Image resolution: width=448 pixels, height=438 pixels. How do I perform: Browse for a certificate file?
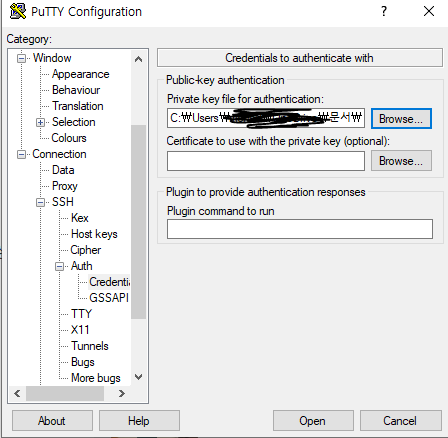coord(401,161)
